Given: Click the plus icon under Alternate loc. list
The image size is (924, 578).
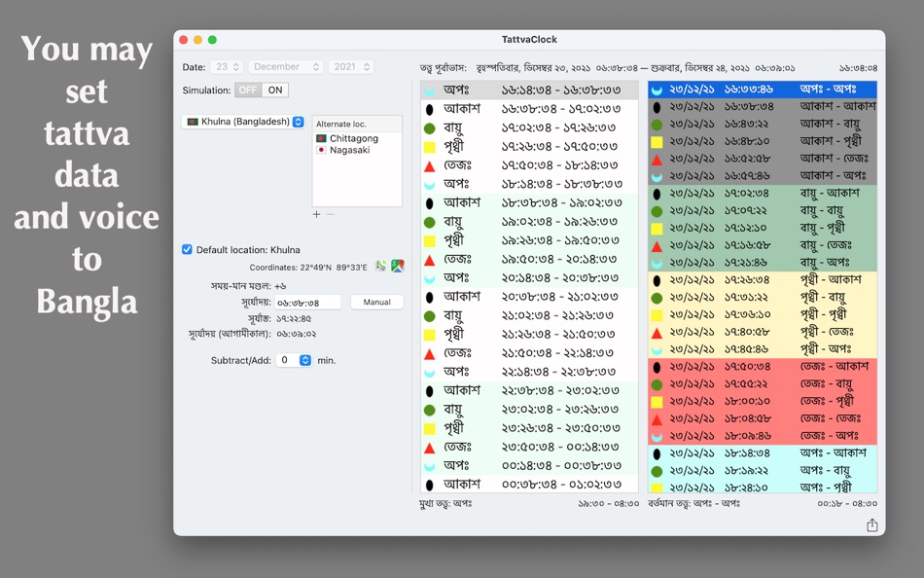Looking at the screenshot, I should [x=316, y=214].
